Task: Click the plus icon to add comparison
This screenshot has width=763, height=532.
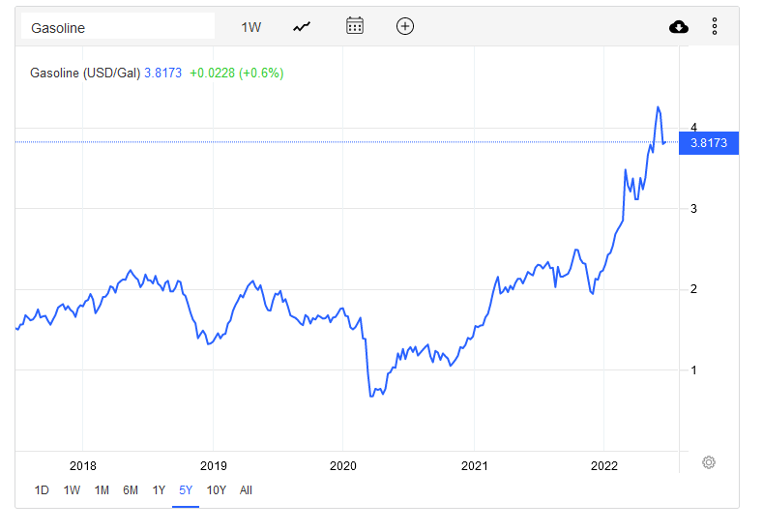Action: point(405,26)
